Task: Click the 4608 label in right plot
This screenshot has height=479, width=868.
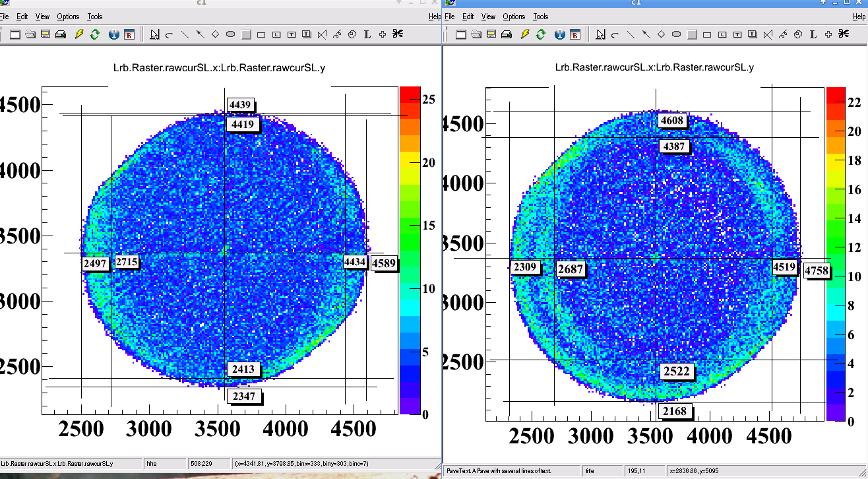Action: coord(673,120)
